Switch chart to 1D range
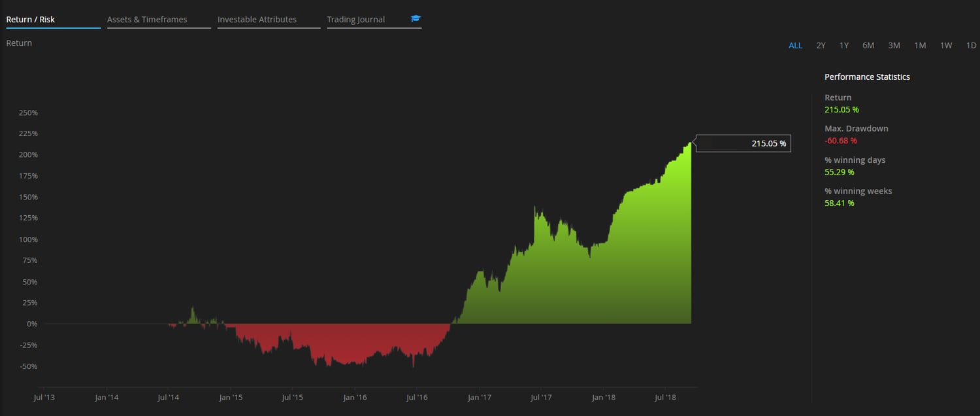The height and width of the screenshot is (416, 980). point(971,45)
